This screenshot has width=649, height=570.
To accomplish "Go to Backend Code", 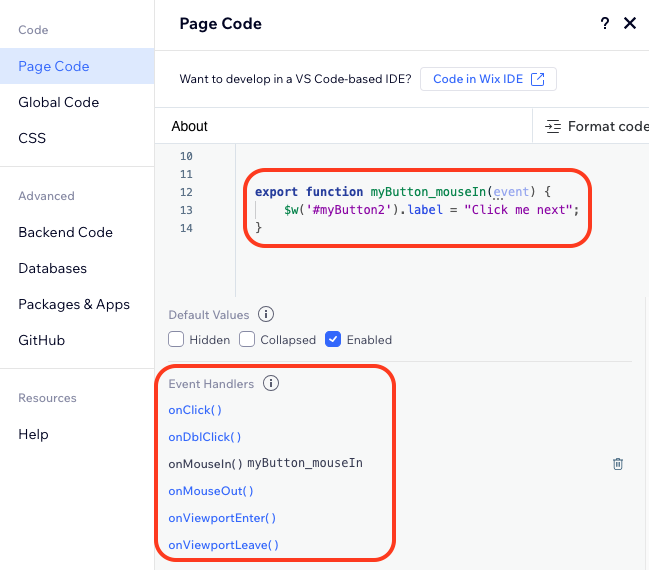I will (65, 232).
